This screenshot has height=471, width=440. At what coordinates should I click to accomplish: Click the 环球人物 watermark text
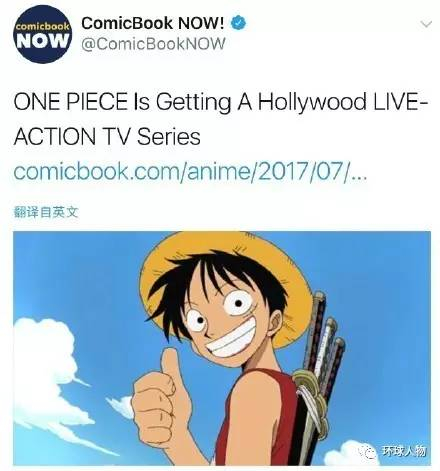[x=404, y=452]
